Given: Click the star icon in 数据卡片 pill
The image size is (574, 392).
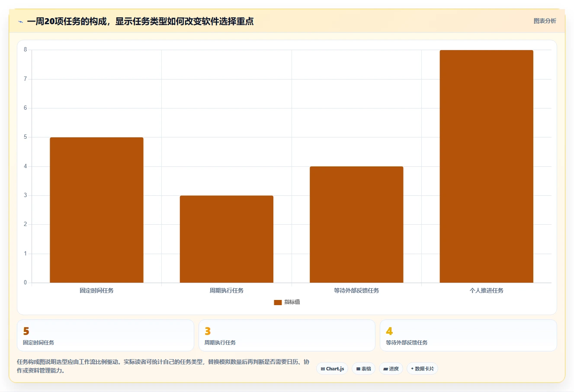Looking at the screenshot, I should pyautogui.click(x=412, y=369).
